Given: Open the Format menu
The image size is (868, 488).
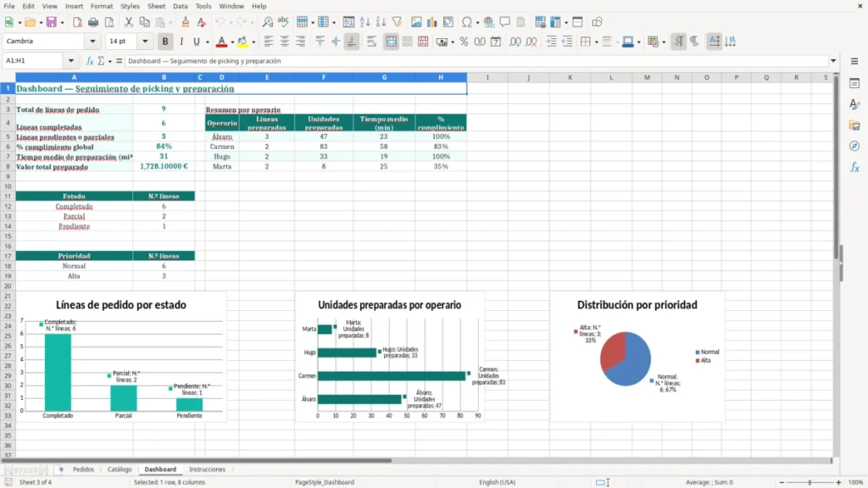Looking at the screenshot, I should [102, 6].
